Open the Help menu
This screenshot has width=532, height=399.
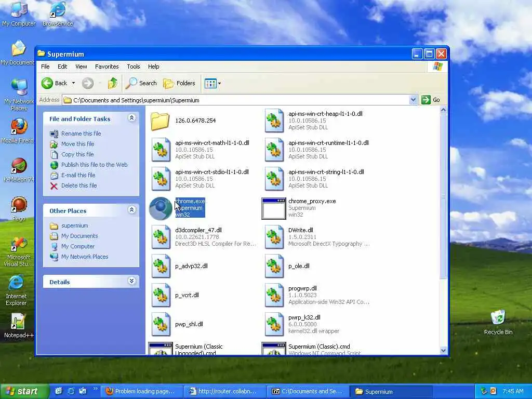click(x=153, y=66)
